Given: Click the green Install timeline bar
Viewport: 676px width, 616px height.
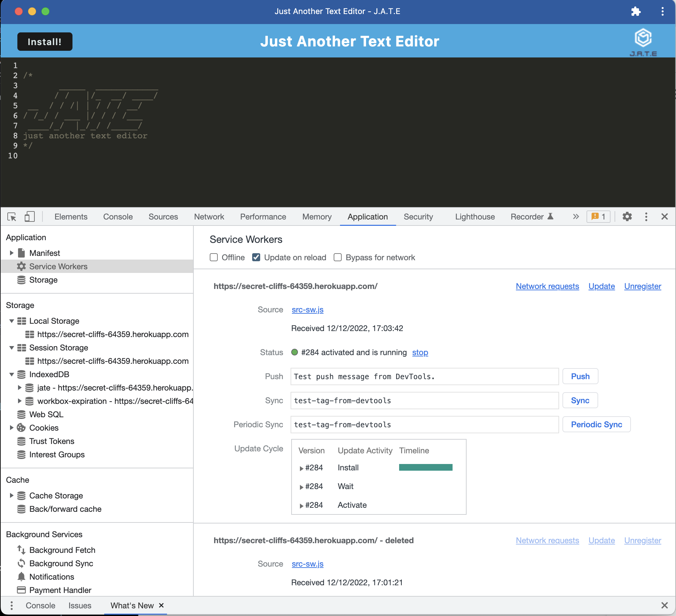Looking at the screenshot, I should pyautogui.click(x=426, y=467).
